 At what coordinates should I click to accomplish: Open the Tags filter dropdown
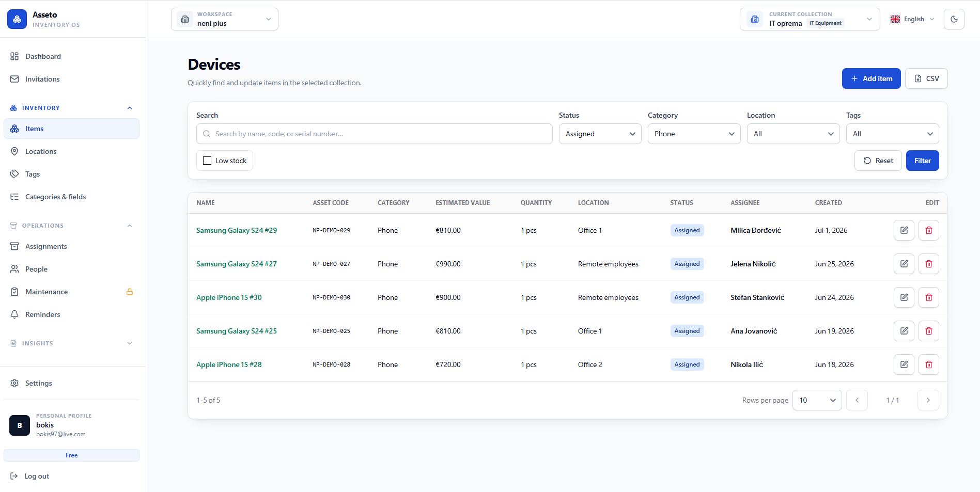pyautogui.click(x=892, y=134)
